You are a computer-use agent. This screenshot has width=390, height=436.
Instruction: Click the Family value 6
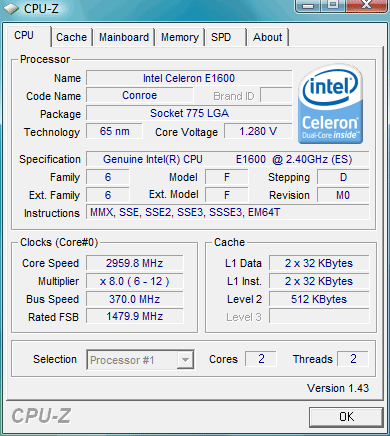pos(108,177)
